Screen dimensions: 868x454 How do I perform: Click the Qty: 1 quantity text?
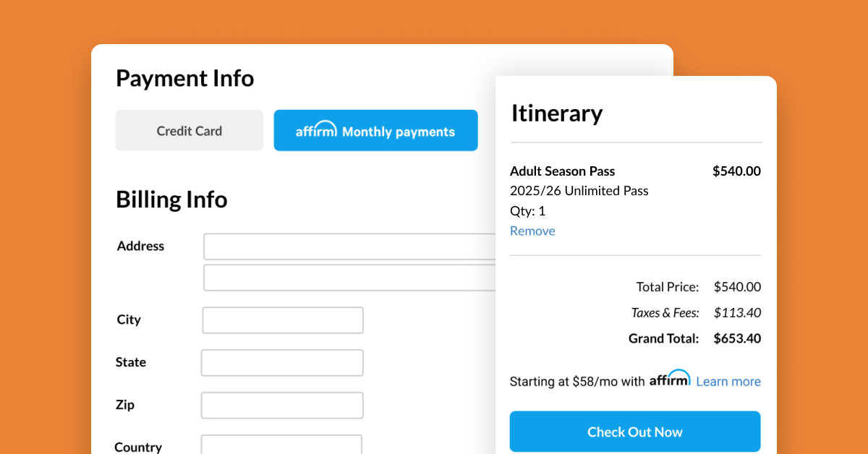527,210
